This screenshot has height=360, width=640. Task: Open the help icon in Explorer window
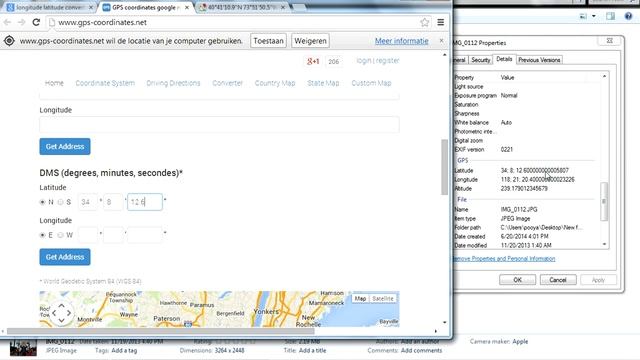pos(628,16)
